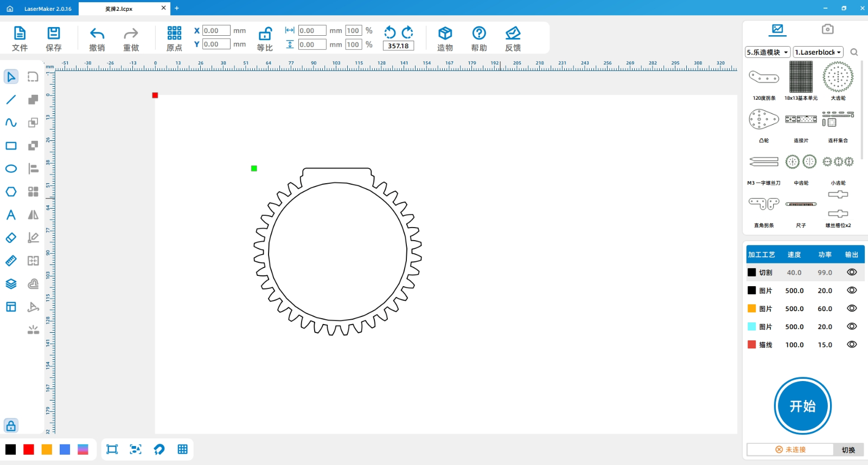Pick the red color swatch
This screenshot has height=465, width=868.
pyautogui.click(x=29, y=449)
